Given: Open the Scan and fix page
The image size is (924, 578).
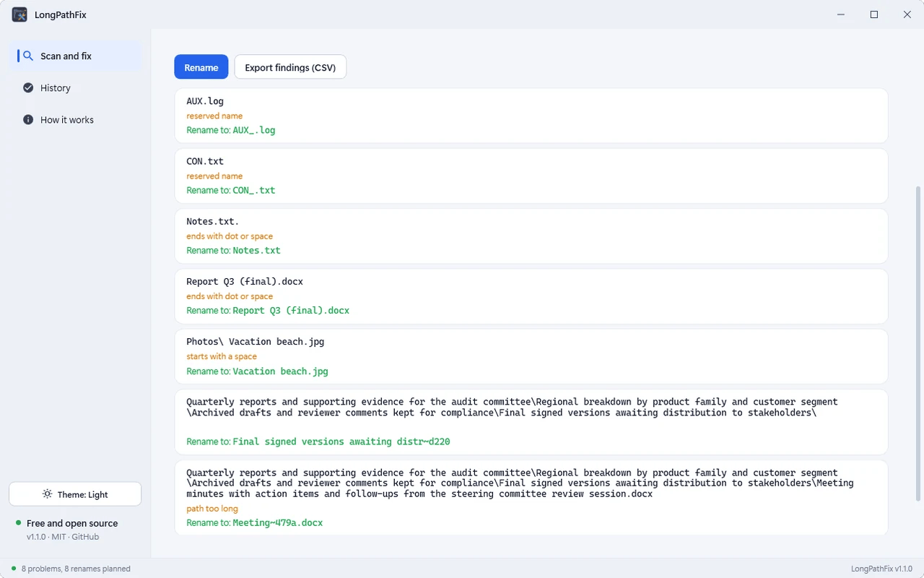Looking at the screenshot, I should [x=75, y=56].
